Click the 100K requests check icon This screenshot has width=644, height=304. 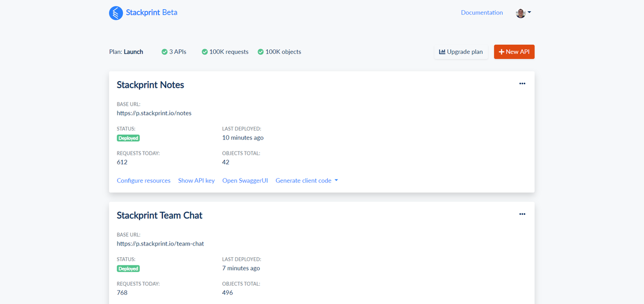pyautogui.click(x=204, y=52)
